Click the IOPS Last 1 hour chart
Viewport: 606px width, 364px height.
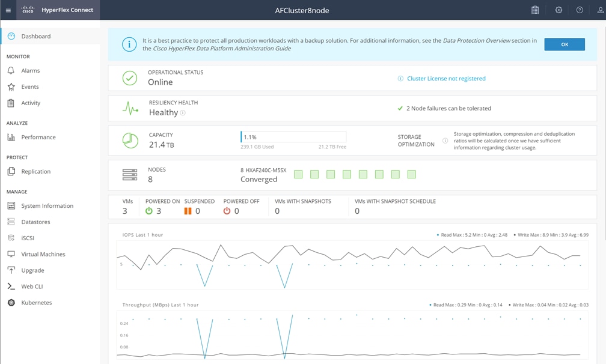click(x=352, y=265)
